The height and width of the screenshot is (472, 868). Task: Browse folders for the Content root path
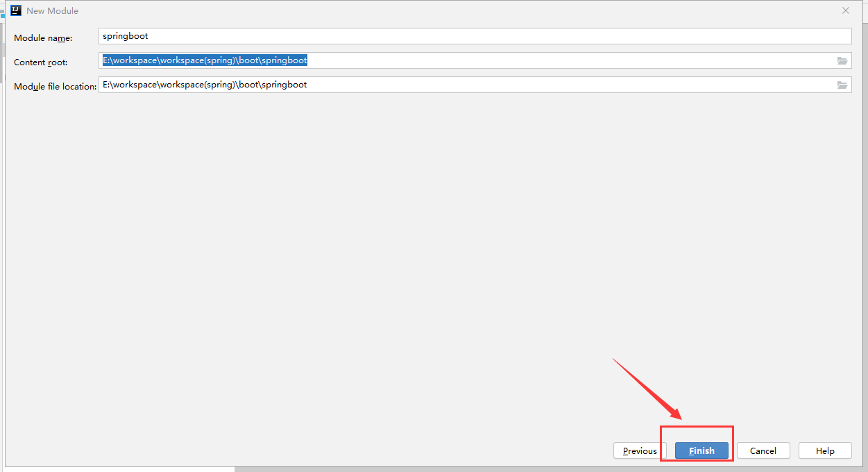pyautogui.click(x=842, y=61)
